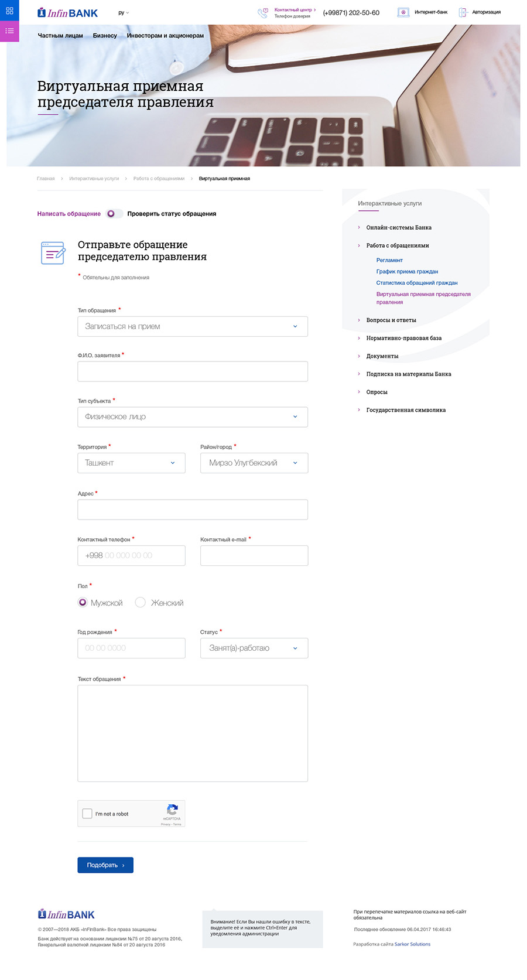
Task: Click the Подобрать button
Action: tap(105, 865)
